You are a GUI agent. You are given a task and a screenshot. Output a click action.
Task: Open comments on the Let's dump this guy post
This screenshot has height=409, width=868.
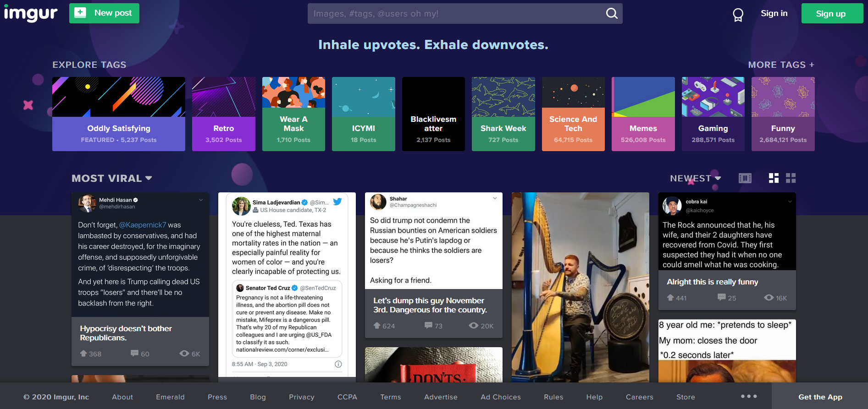pyautogui.click(x=429, y=326)
